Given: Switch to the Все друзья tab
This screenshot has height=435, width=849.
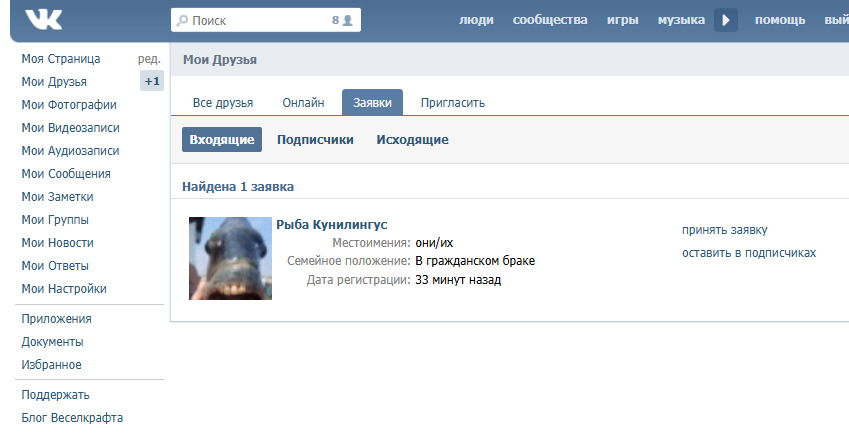Looking at the screenshot, I should point(223,103).
